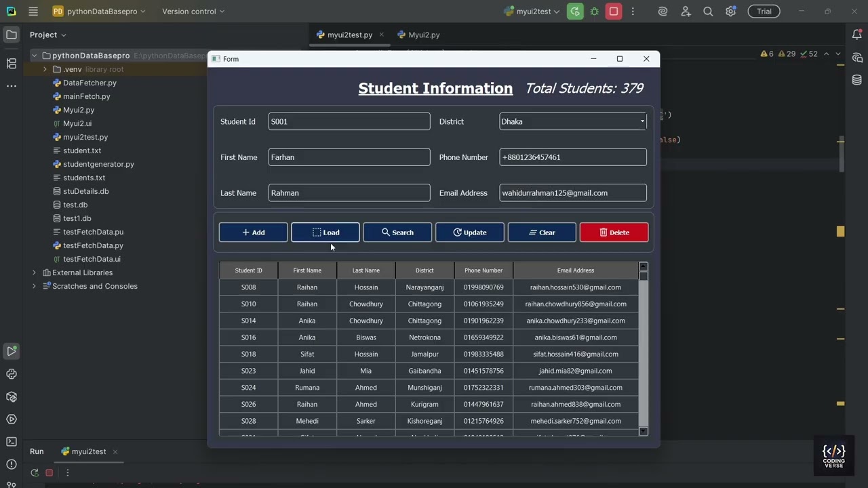The image size is (868, 488).
Task: Open the Terminal tool window icon
Action: [x=12, y=442]
